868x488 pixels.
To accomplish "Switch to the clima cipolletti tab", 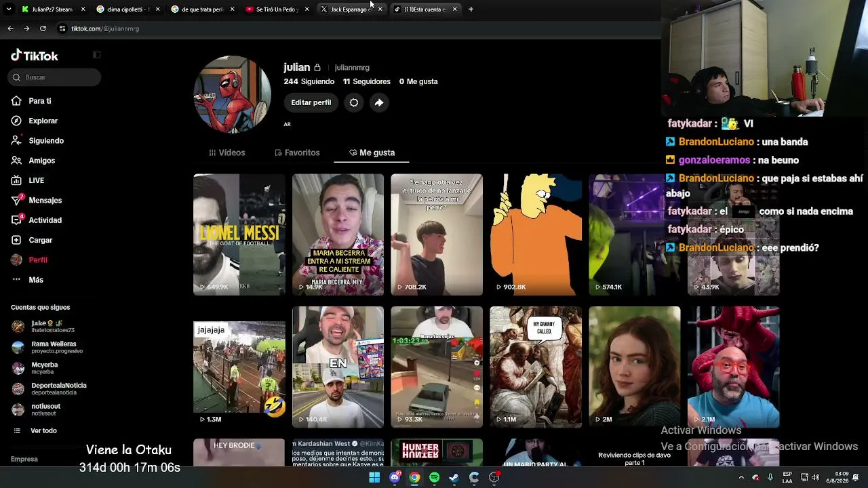I will [127, 9].
